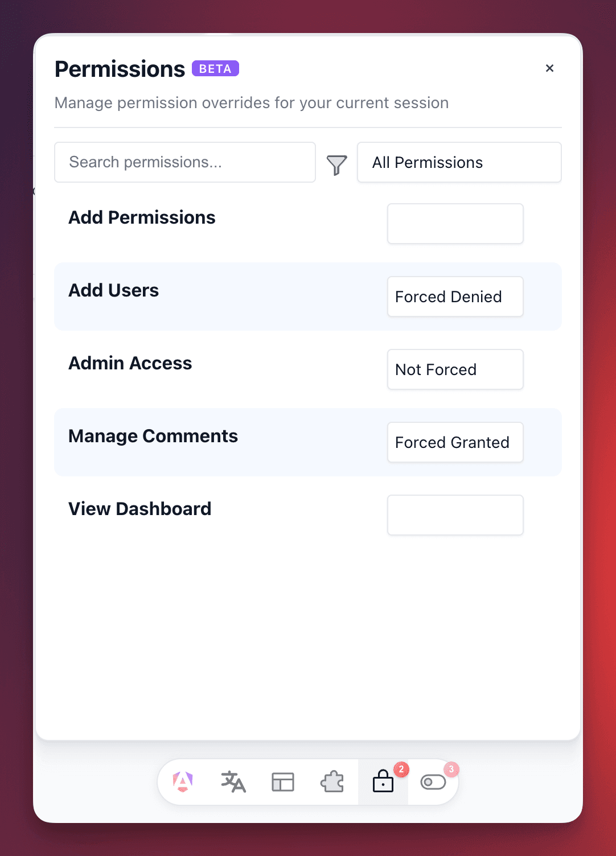Image resolution: width=616 pixels, height=856 pixels.
Task: Change Admin Access from Not Forced state
Action: (455, 369)
